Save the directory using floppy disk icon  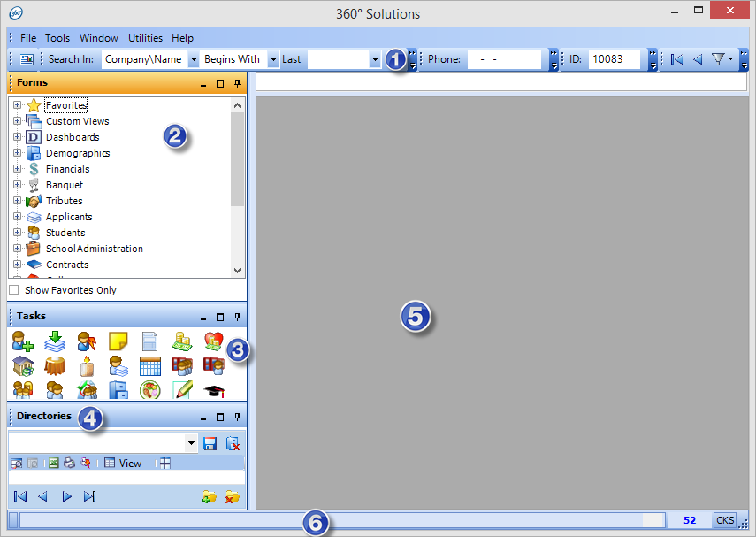coord(210,443)
